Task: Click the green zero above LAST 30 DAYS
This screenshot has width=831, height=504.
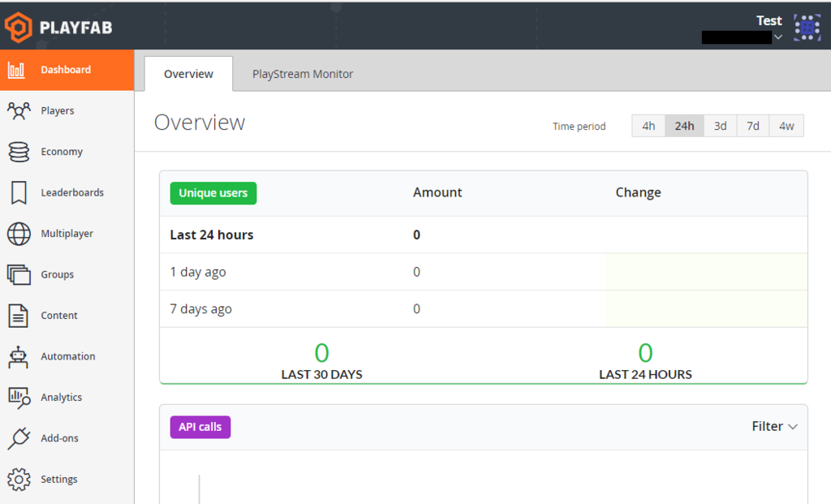Action: pos(321,353)
